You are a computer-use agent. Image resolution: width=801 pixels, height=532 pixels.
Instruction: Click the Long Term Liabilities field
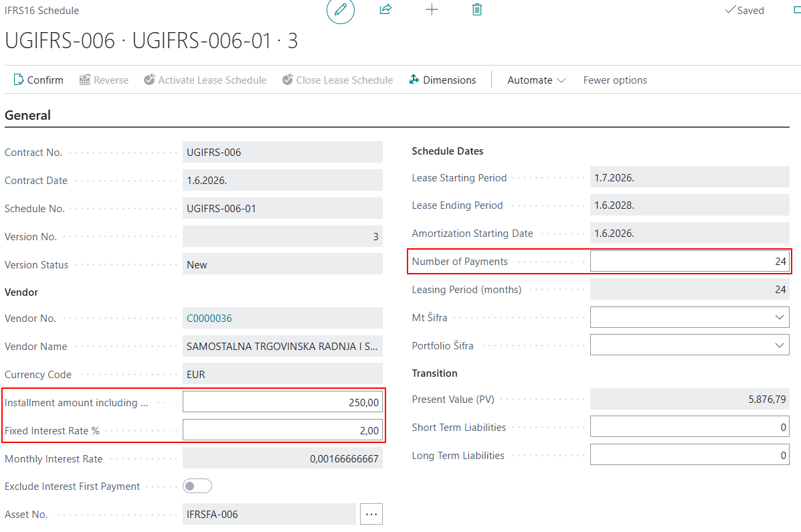[x=690, y=455]
